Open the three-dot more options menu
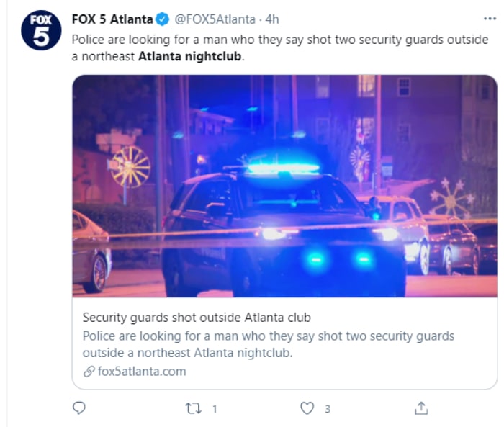 [490, 19]
